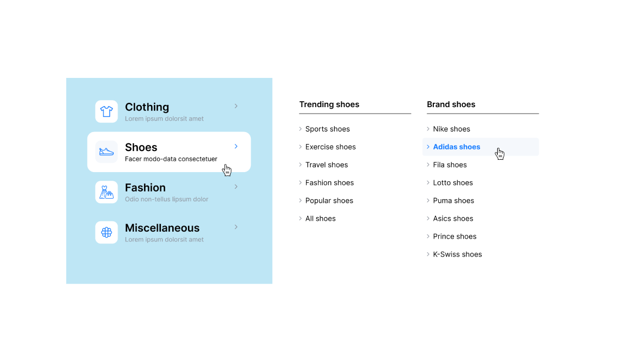Select the Fashion menu item

[x=145, y=188]
